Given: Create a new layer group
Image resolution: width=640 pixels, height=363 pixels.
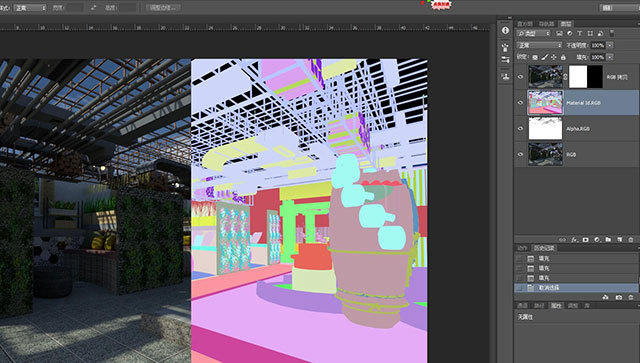Looking at the screenshot, I should pyautogui.click(x=608, y=240).
